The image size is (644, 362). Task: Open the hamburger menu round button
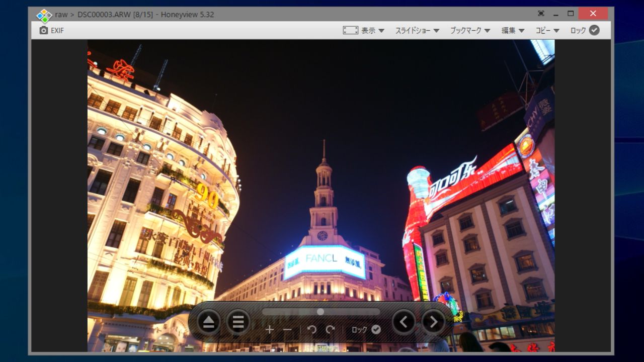pos(238,322)
